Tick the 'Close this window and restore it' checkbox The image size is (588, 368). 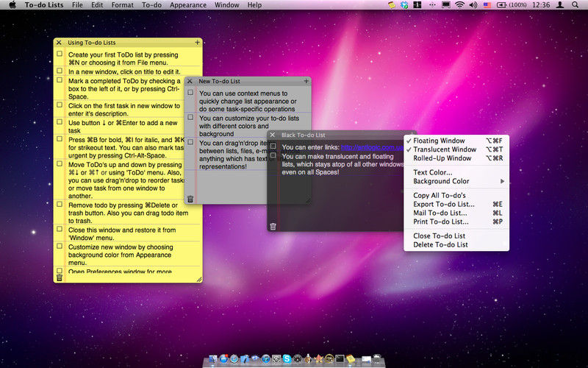point(60,229)
